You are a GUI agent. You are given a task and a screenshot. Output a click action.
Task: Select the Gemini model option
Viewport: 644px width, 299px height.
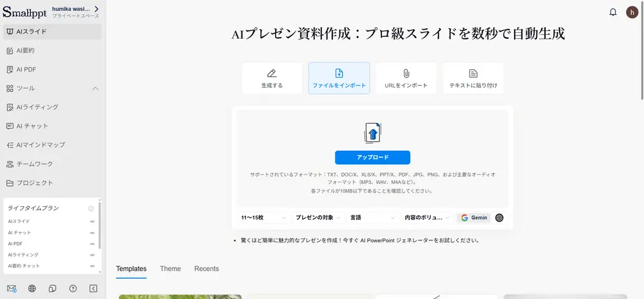point(474,218)
